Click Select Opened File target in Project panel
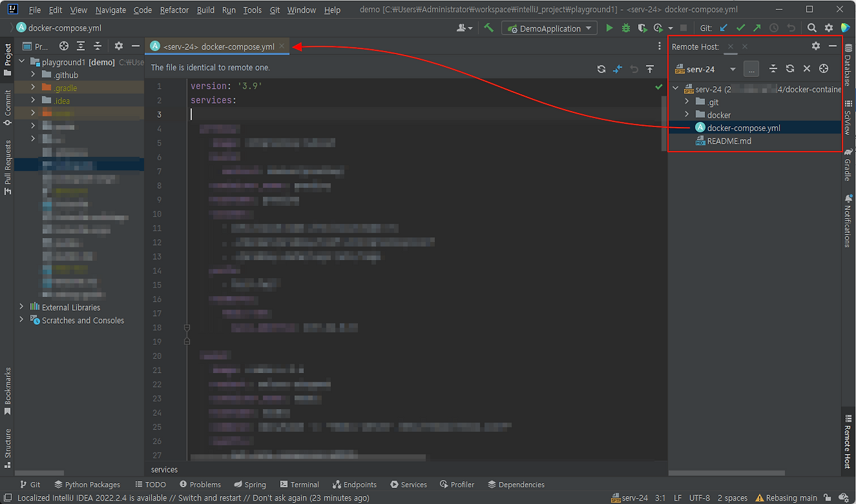856x504 pixels. click(x=64, y=46)
